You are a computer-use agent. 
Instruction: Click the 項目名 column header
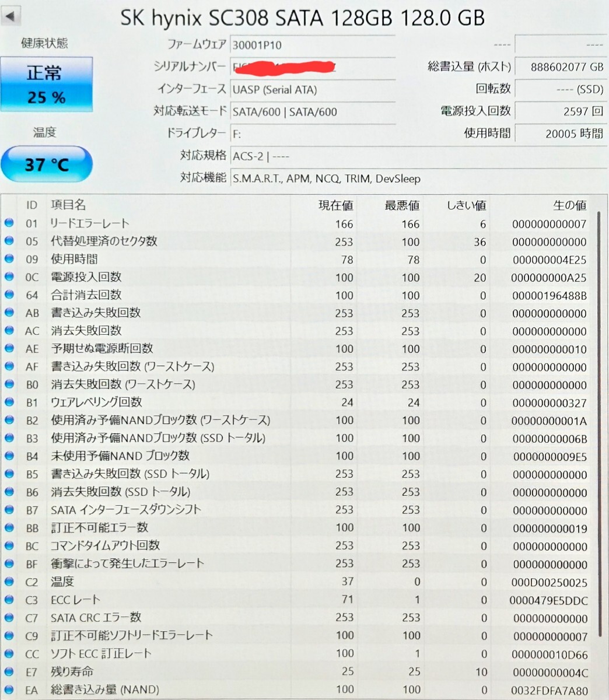(x=68, y=205)
